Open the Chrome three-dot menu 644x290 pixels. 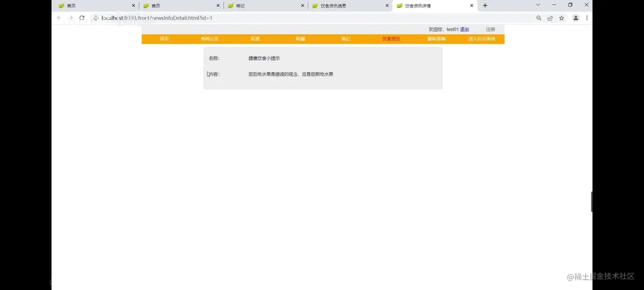(587, 18)
